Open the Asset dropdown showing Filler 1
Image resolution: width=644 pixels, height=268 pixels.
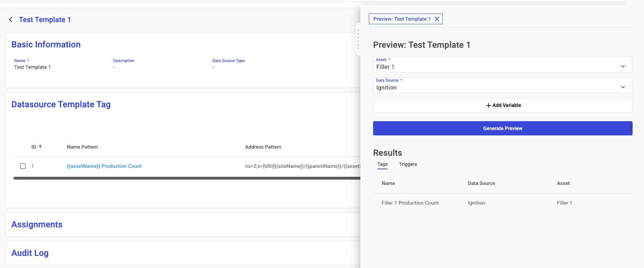tap(503, 65)
